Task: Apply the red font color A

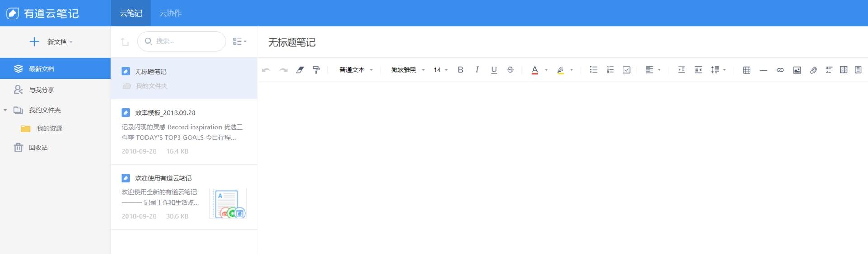Action: (x=534, y=70)
